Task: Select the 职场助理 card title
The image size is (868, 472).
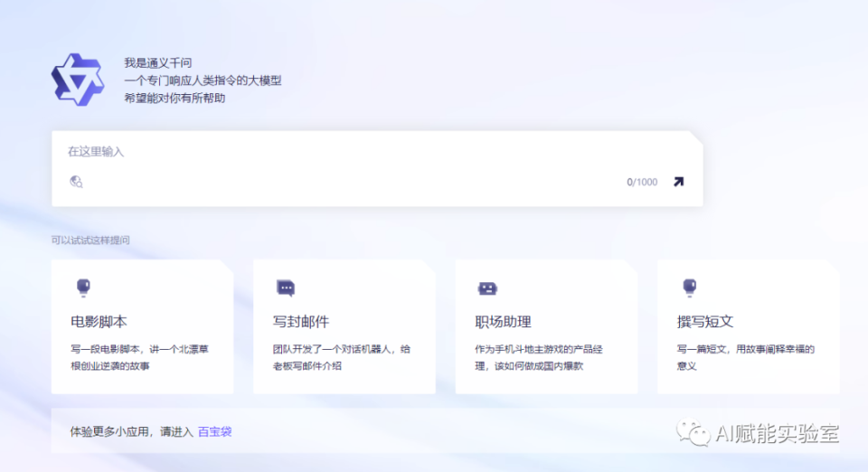Action: click(x=504, y=322)
